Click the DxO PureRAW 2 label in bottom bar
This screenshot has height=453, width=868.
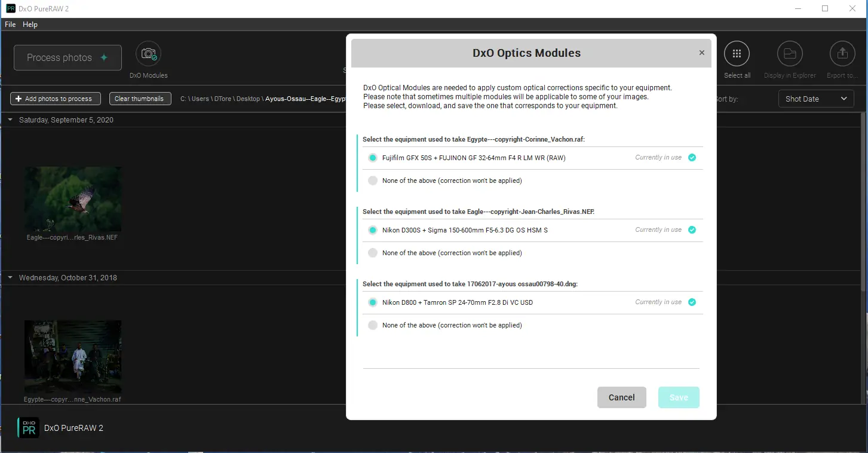[x=74, y=428]
